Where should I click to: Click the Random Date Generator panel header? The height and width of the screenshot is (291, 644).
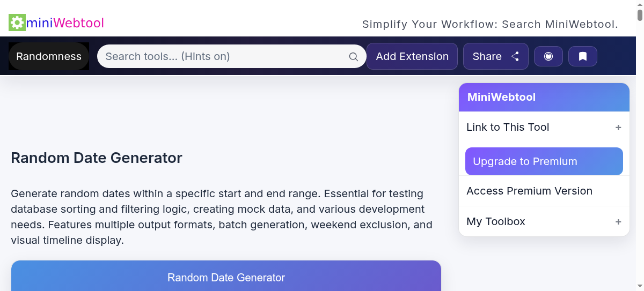coord(226,277)
